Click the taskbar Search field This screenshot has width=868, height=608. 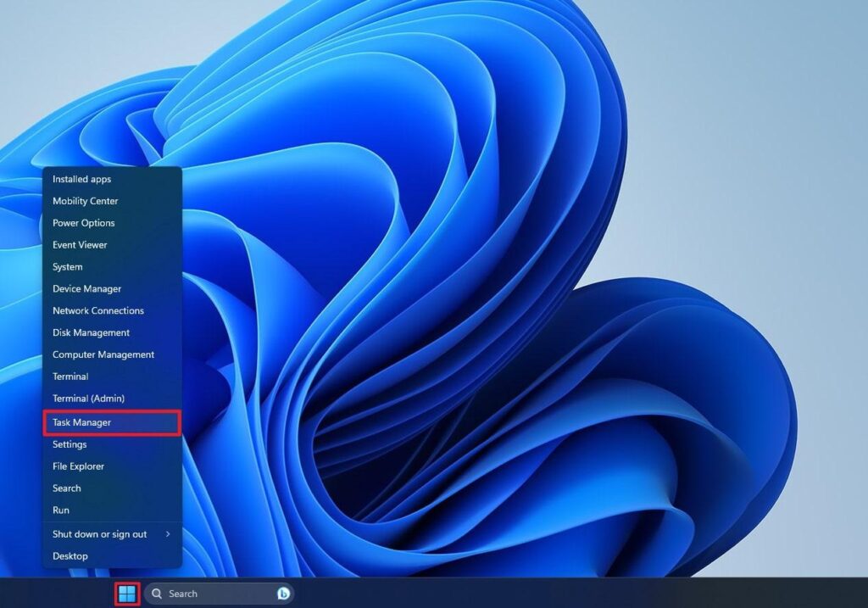(x=220, y=594)
